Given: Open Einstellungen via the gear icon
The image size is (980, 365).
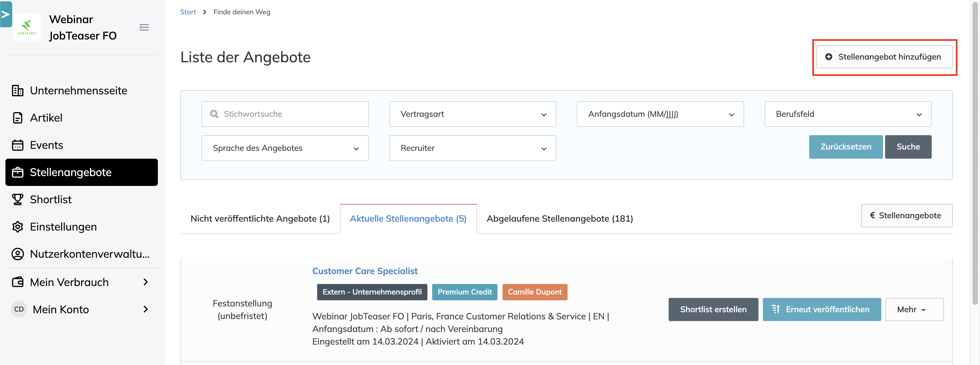Looking at the screenshot, I should pos(18,226).
